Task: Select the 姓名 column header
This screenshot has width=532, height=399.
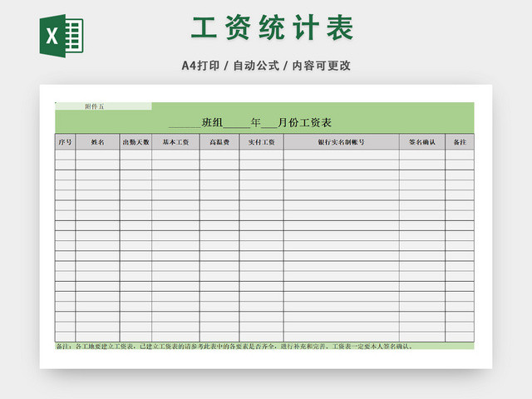Action: click(98, 142)
